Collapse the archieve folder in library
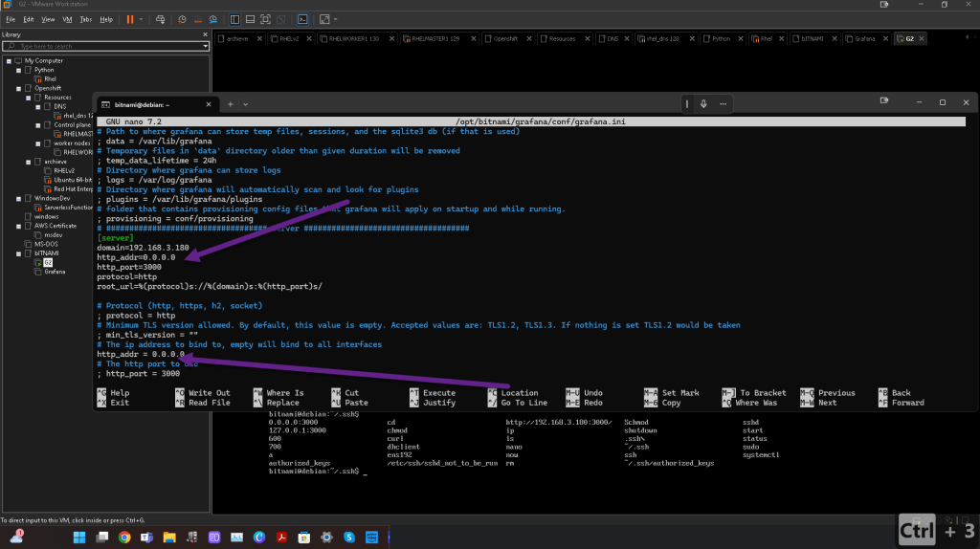 click(28, 162)
